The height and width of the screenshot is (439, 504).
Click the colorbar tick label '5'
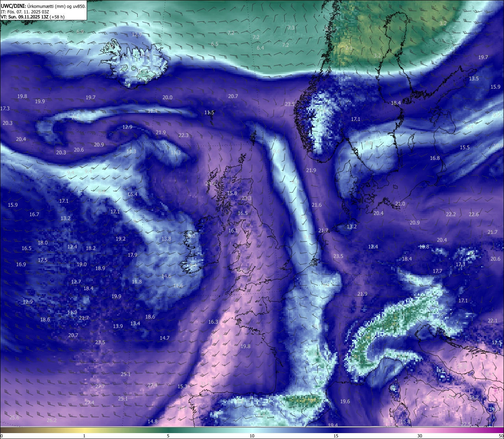(x=168, y=436)
